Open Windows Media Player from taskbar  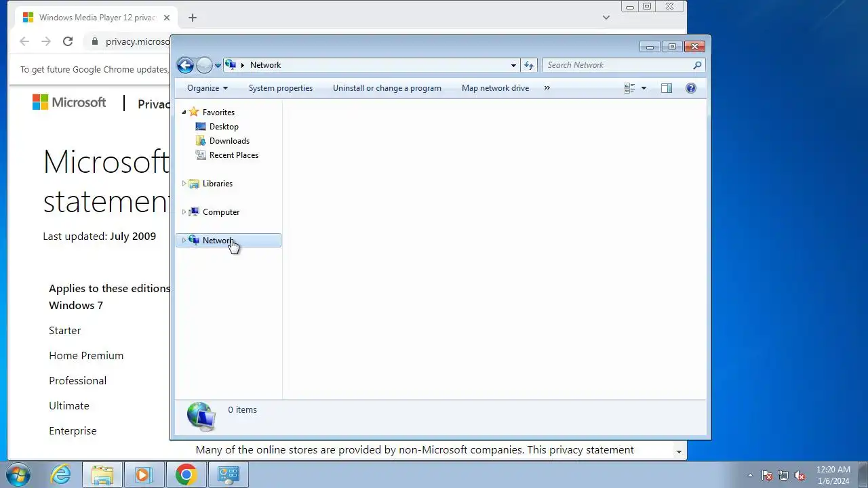(x=143, y=474)
